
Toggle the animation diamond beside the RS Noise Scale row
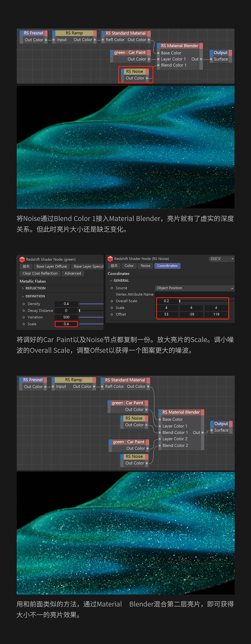click(112, 308)
